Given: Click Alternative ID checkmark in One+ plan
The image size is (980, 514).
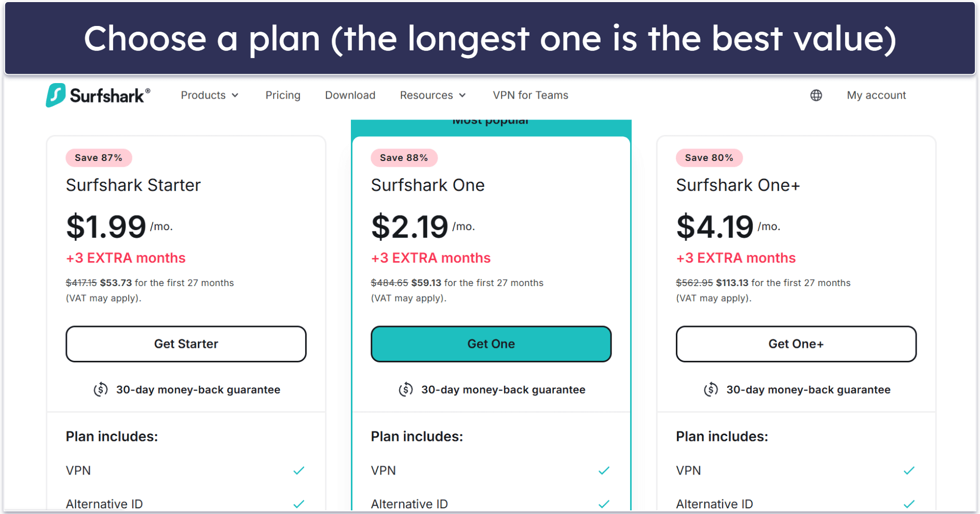Looking at the screenshot, I should [909, 504].
